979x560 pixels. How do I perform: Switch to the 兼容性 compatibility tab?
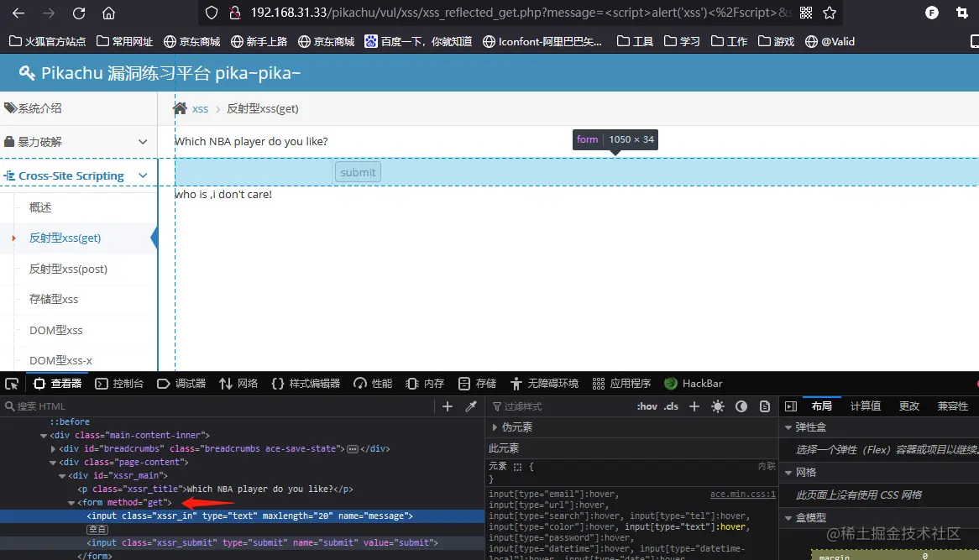(953, 406)
